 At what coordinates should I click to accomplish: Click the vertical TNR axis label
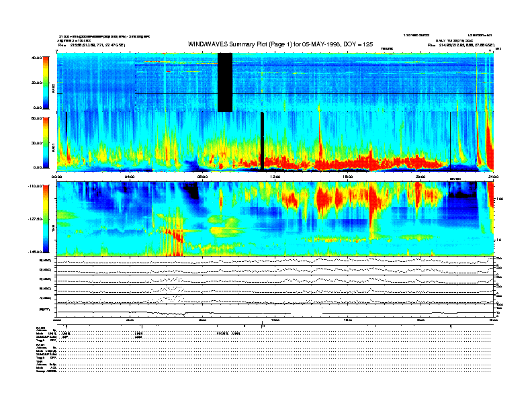53,230
